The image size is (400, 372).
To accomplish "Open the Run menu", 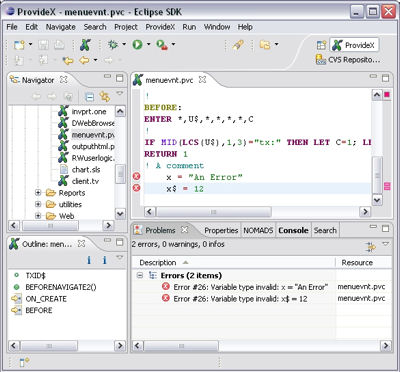I will coord(189,27).
